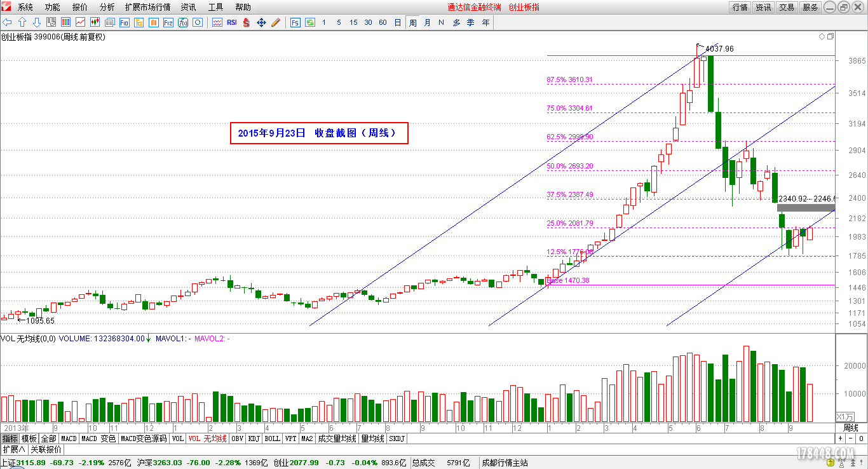Click the F12 toolbar icon
The width and height of the screenshot is (868, 469).
(x=168, y=22)
